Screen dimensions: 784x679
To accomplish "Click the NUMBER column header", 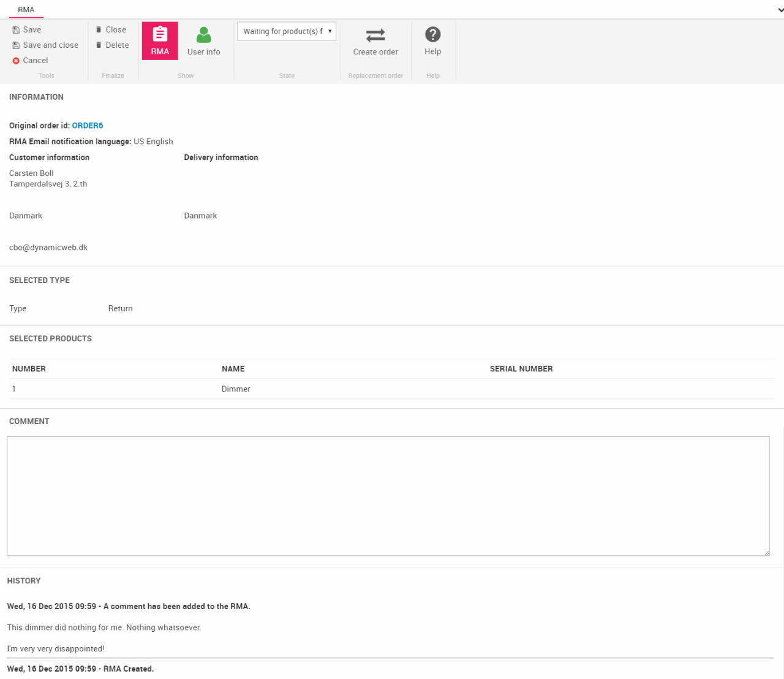I will [29, 369].
